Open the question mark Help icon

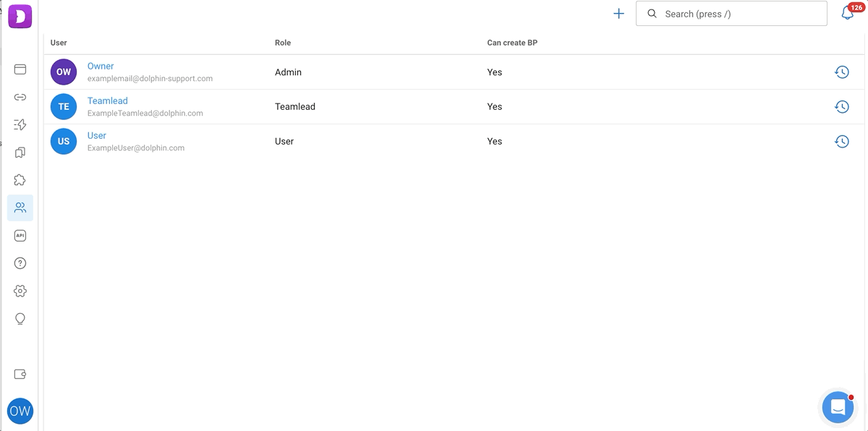click(x=20, y=263)
